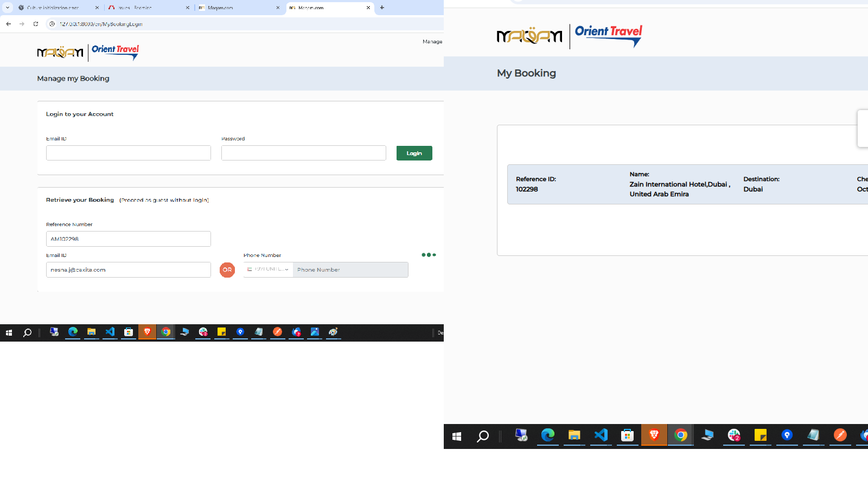The image size is (868, 488).
Task: Open the Photos app from the taskbar
Action: tap(315, 332)
